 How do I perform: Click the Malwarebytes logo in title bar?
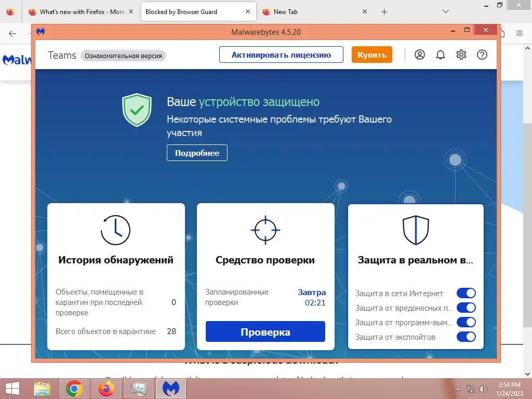point(41,32)
